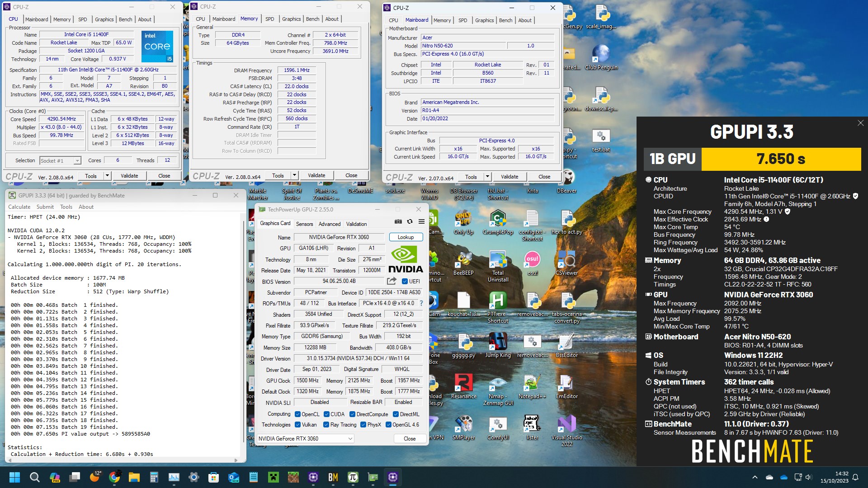The height and width of the screenshot is (488, 868).
Task: Toggle the PhysX checkbox
Action: (363, 425)
